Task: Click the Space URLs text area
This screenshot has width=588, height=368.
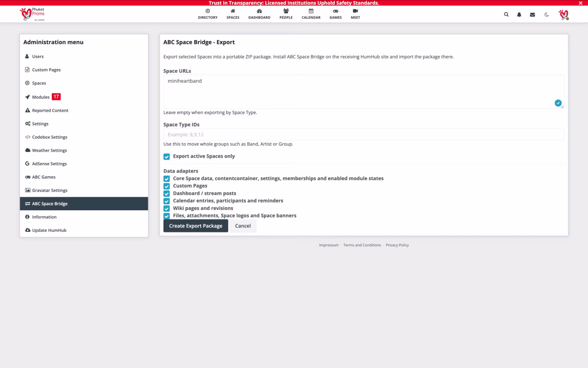Action: pos(364,92)
